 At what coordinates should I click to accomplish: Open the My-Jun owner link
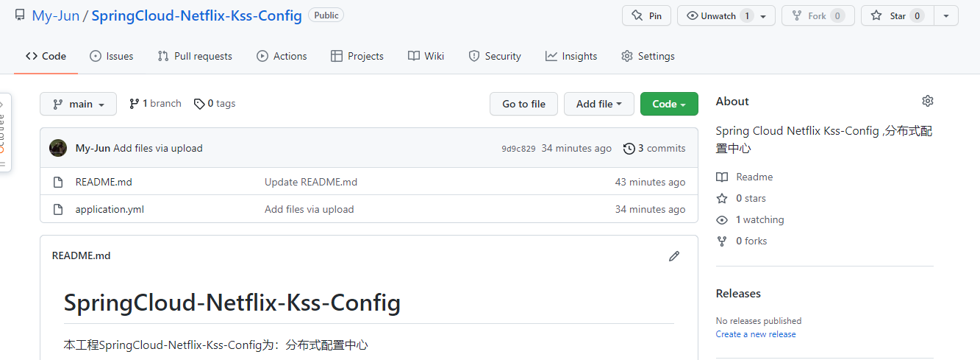click(55, 15)
